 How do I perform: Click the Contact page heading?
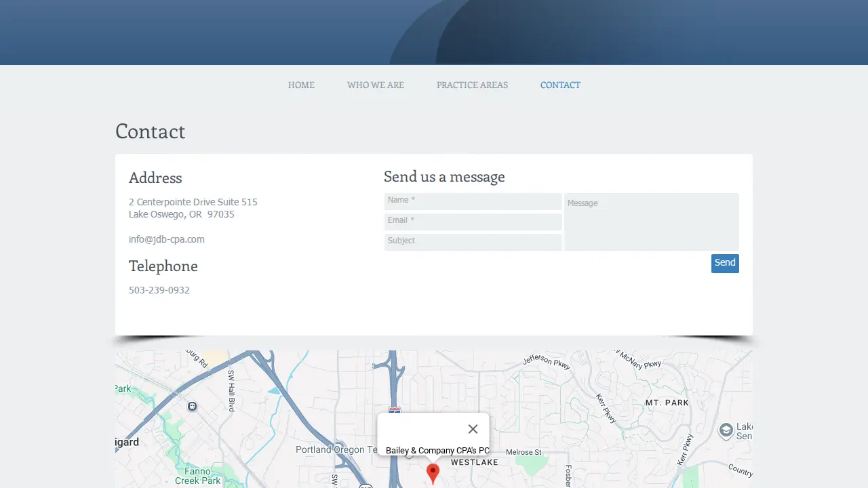pos(151,131)
